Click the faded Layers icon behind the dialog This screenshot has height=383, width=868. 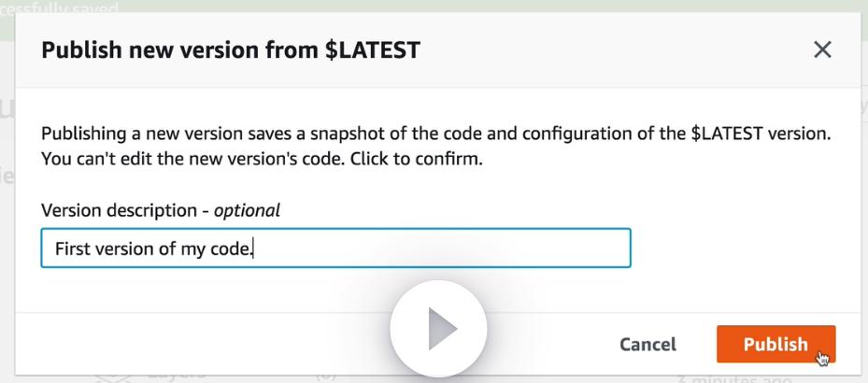pyautogui.click(x=112, y=376)
